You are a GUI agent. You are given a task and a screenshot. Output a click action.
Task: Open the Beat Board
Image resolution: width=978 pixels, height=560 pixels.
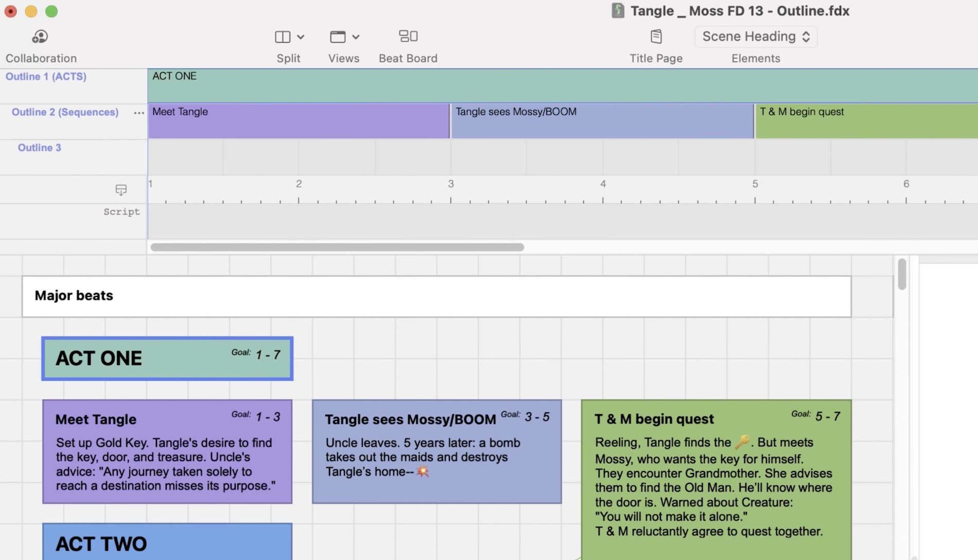408,37
